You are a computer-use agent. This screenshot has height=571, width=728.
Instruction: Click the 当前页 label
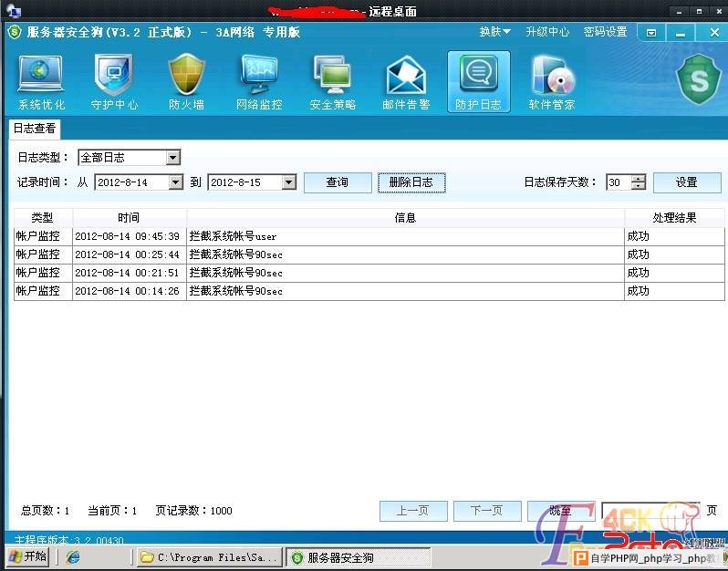(x=112, y=511)
